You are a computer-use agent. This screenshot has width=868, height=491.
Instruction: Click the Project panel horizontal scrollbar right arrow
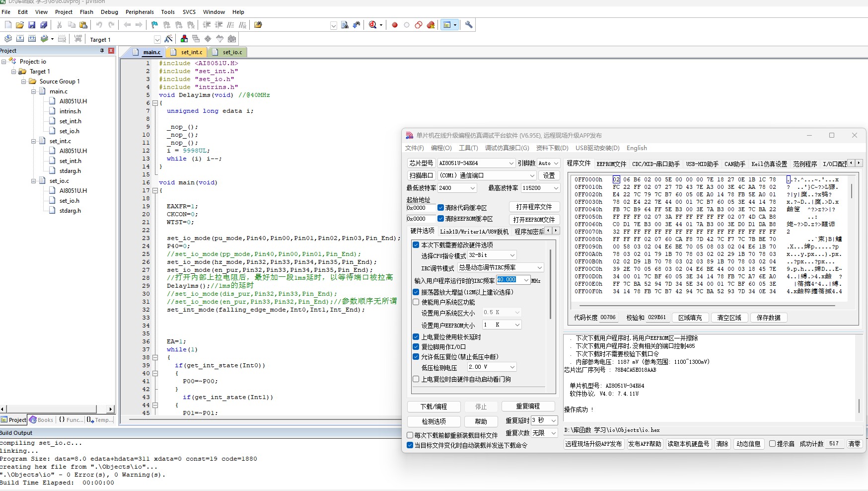point(110,409)
